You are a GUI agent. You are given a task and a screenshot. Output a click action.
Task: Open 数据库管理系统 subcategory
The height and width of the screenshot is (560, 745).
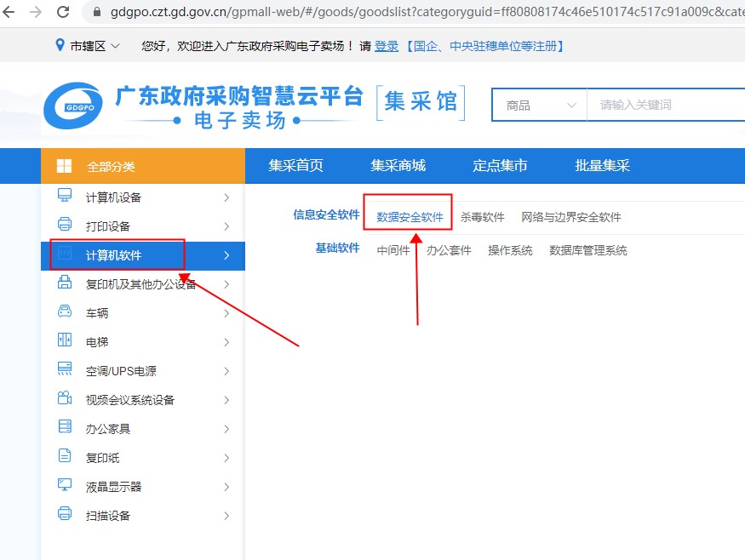tap(588, 250)
